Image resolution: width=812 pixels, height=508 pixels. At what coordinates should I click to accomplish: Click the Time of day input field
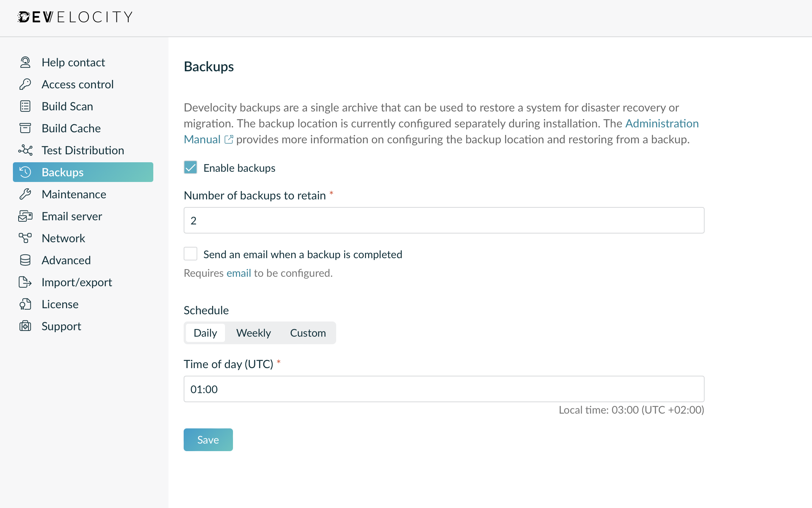(443, 389)
